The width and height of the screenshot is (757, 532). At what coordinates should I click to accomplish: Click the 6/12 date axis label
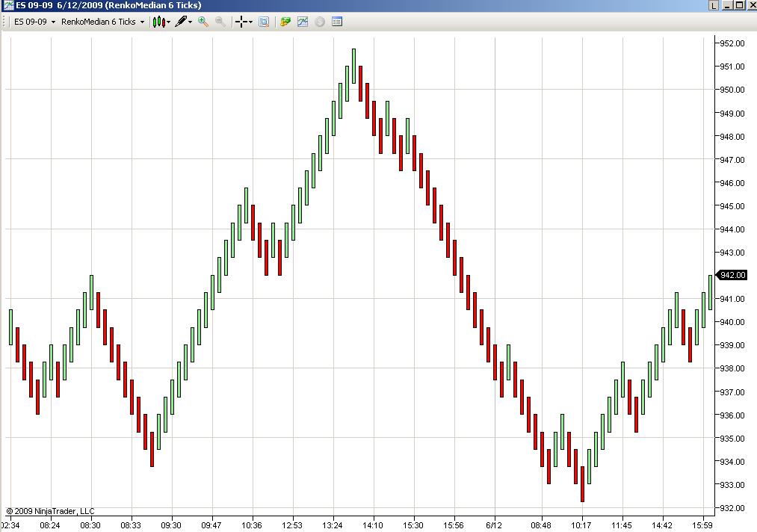pyautogui.click(x=494, y=525)
